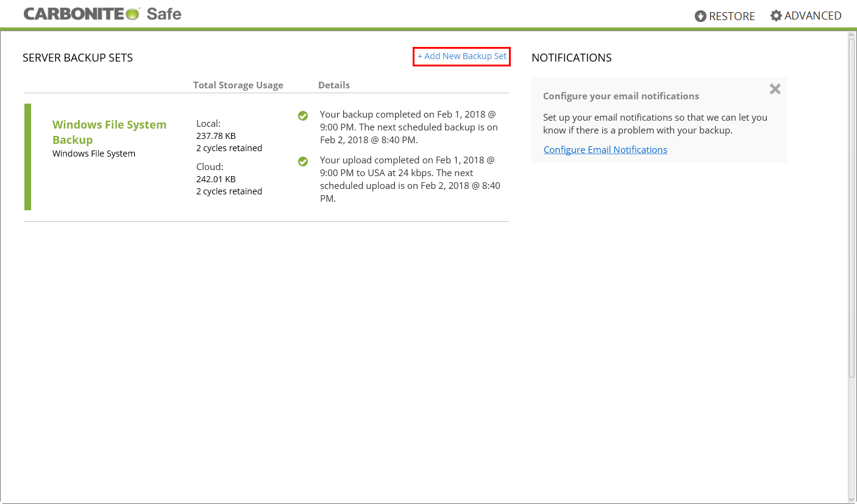Image resolution: width=857 pixels, height=504 pixels.
Task: Click the Carbonite Safe logo
Action: (x=102, y=14)
